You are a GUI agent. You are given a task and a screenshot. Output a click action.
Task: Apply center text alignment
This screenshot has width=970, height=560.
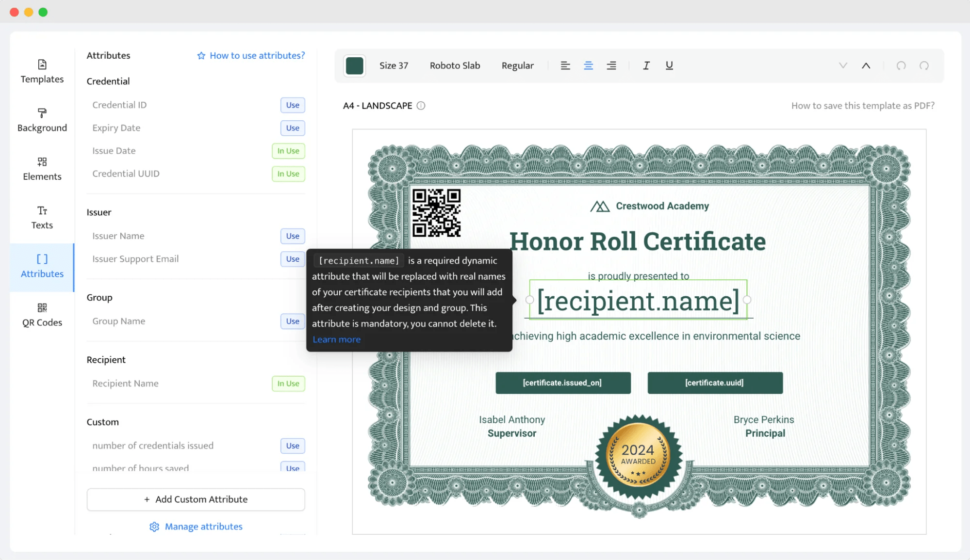[588, 65]
